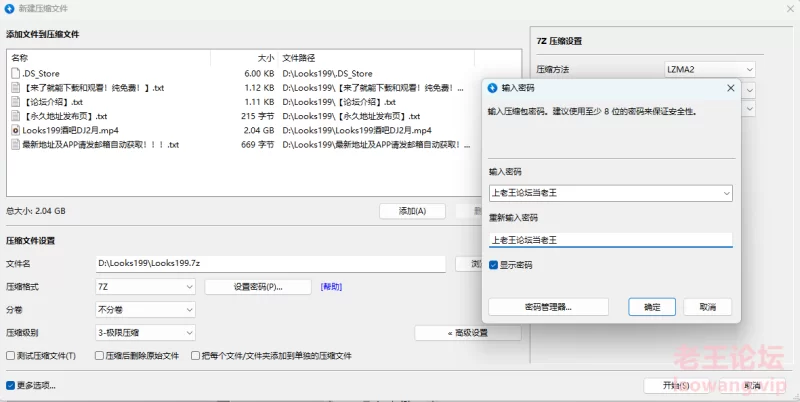Image resolution: width=800 pixels, height=402 pixels.
Task: Close the 输入密码 dialog
Action: [x=730, y=88]
